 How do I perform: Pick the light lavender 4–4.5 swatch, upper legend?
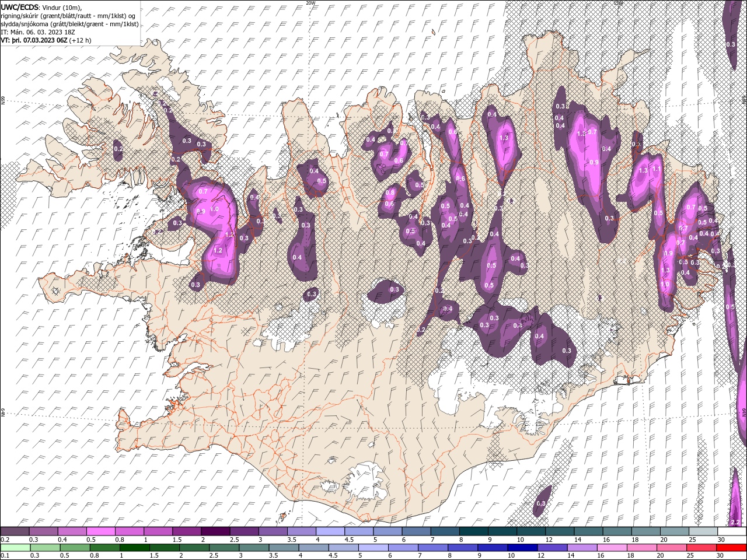[330, 531]
